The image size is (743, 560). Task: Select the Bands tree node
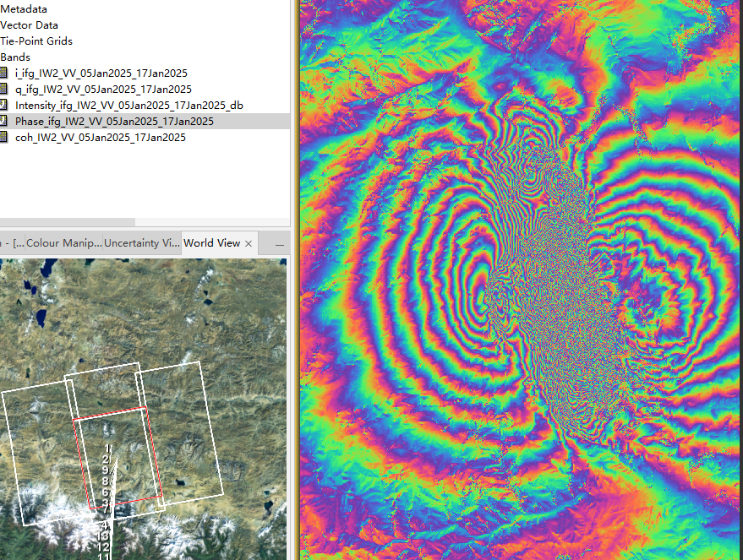point(15,57)
